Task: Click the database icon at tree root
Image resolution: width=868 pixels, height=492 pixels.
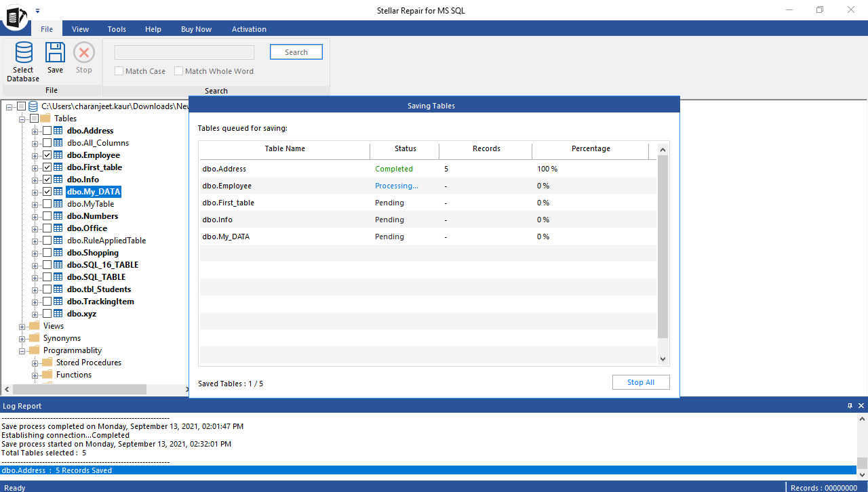Action: 33,106
